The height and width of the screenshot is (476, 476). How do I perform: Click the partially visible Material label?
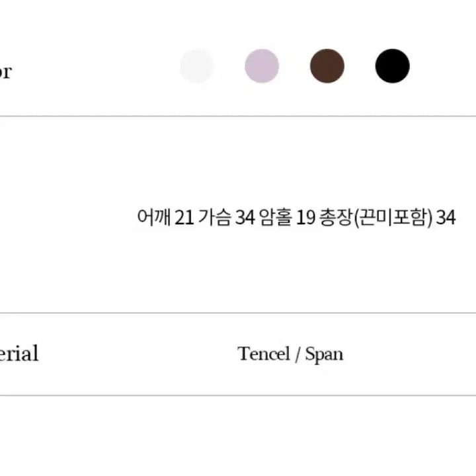click(19, 353)
